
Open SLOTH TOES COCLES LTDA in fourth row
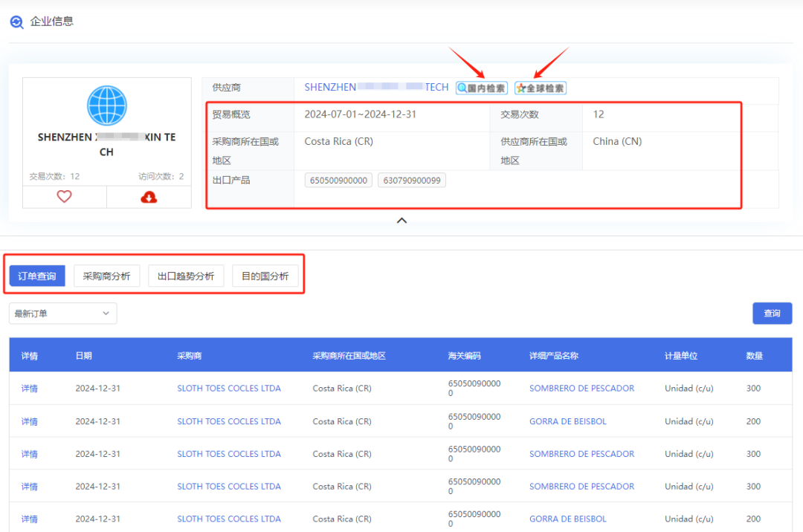[229, 486]
